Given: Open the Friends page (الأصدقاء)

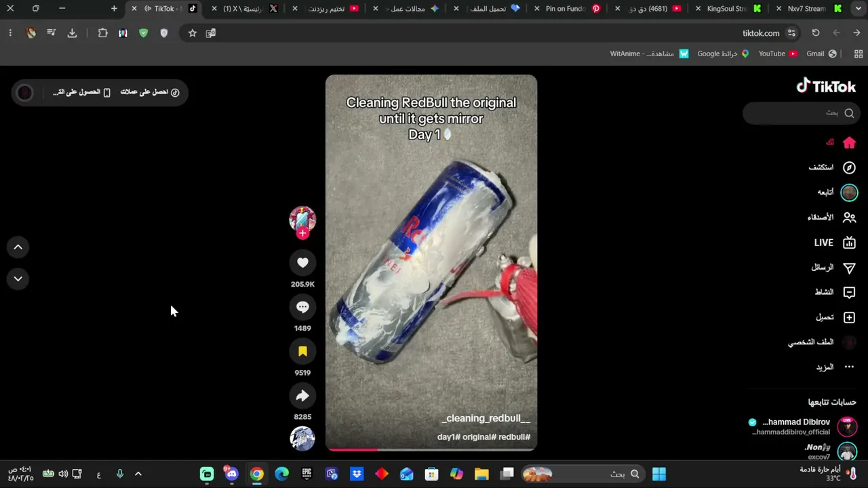Looking at the screenshot, I should pos(831,218).
